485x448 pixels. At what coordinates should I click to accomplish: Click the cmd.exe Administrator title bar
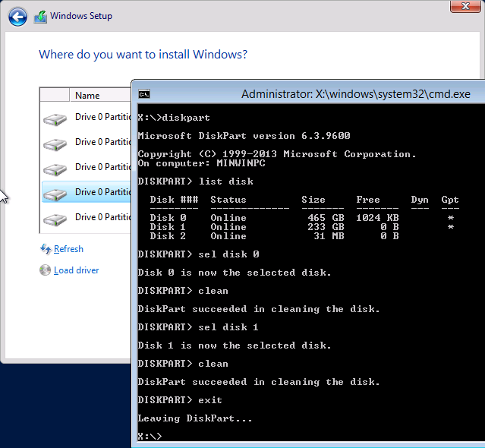click(356, 94)
